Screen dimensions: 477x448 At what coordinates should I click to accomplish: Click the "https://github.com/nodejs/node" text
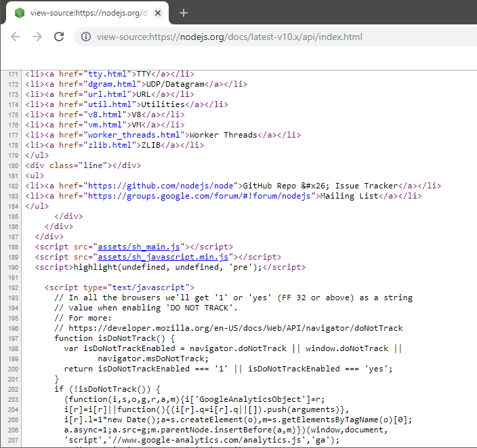[x=161, y=186]
